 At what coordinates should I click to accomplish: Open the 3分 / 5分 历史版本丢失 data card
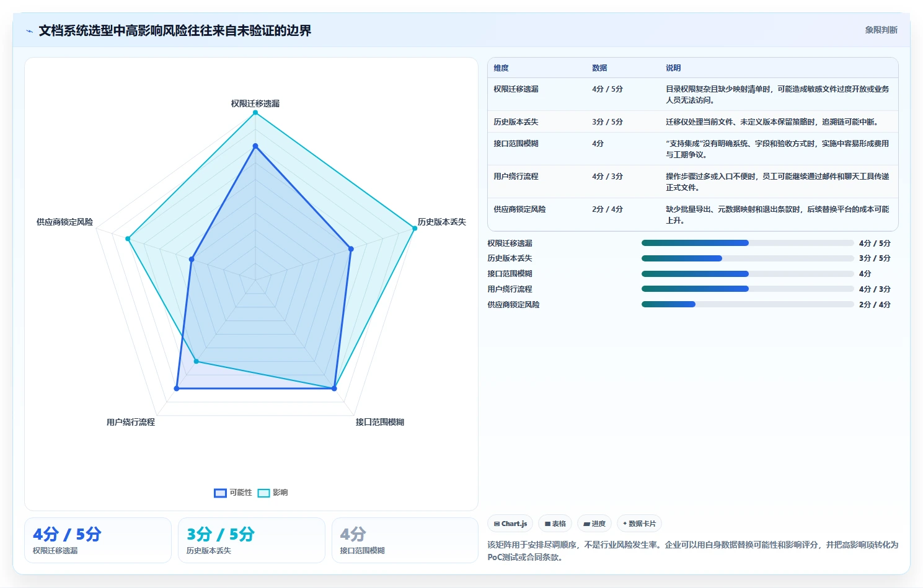click(252, 540)
